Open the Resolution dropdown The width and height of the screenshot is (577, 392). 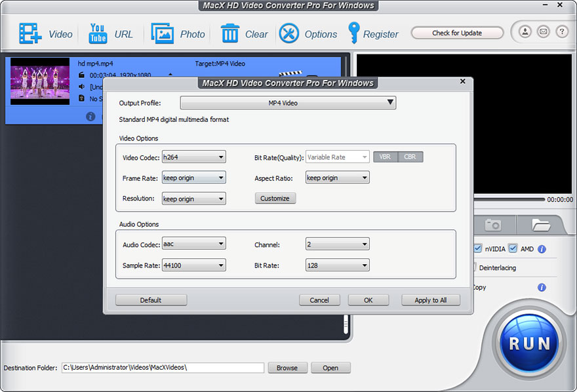click(193, 199)
